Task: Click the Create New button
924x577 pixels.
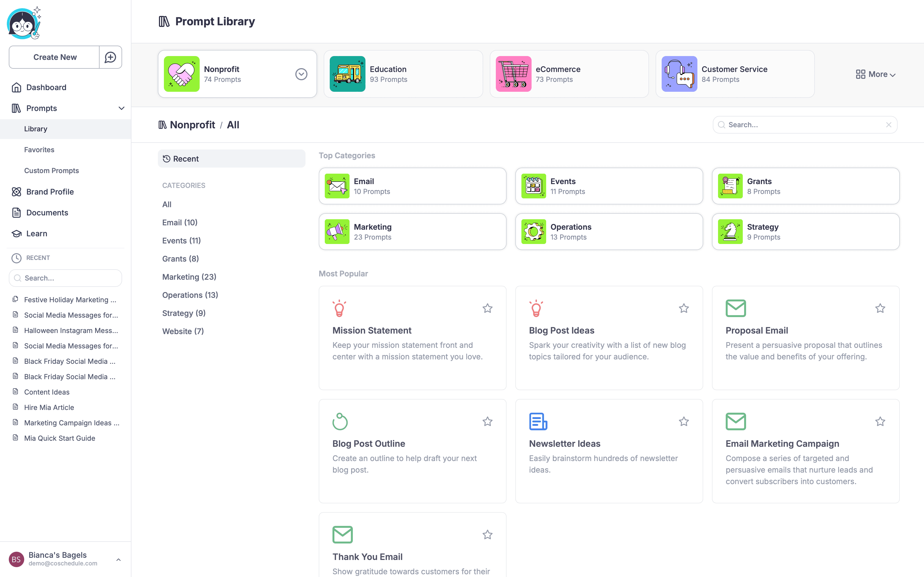Action: pyautogui.click(x=55, y=57)
